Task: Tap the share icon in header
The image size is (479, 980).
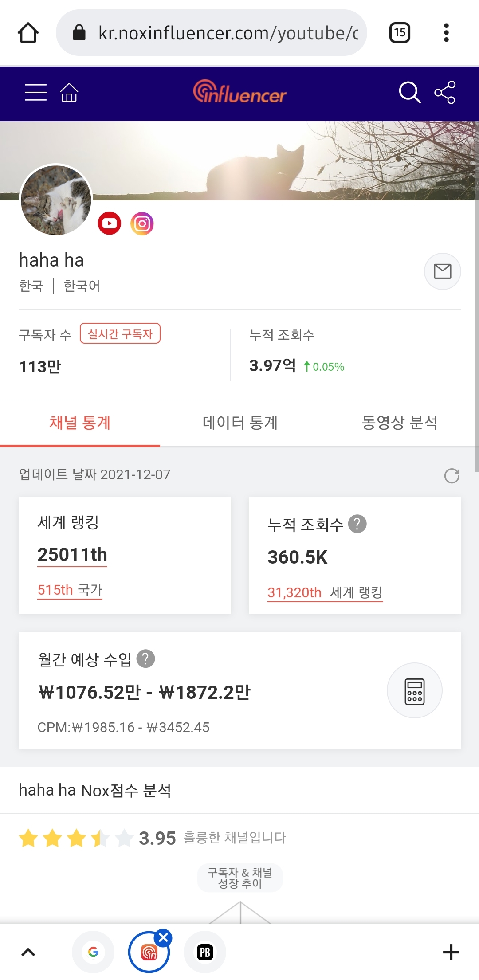Action: (x=445, y=92)
